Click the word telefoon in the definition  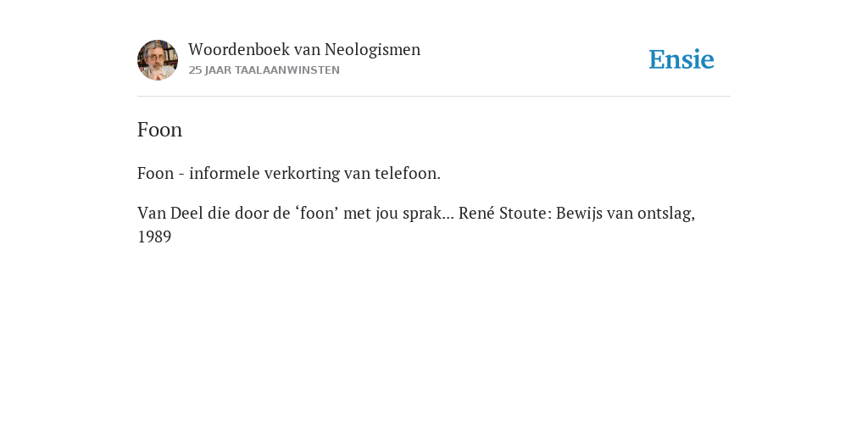(x=408, y=173)
